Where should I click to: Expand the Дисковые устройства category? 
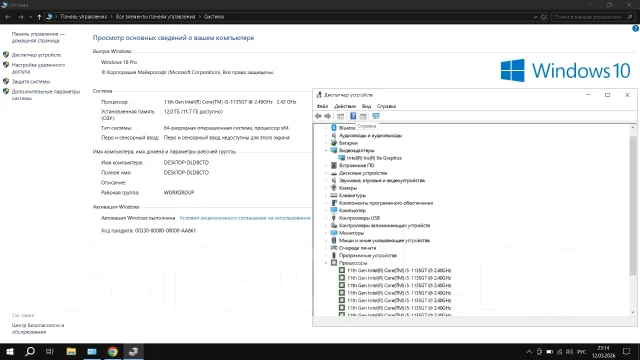[326, 173]
